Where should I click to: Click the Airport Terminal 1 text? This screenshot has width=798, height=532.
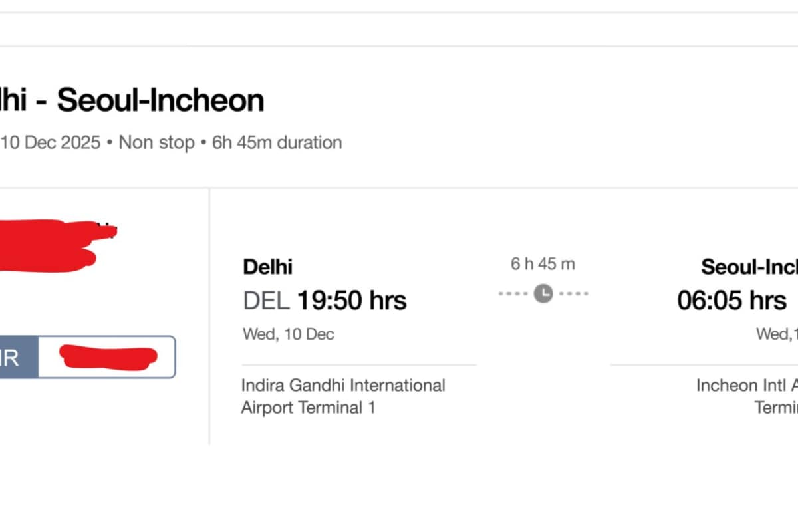coord(308,408)
